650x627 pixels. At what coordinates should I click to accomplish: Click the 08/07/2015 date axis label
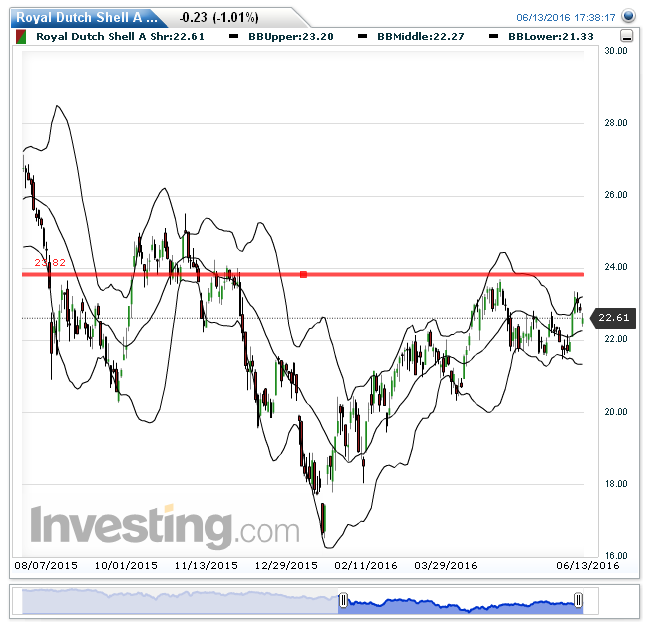point(46,566)
